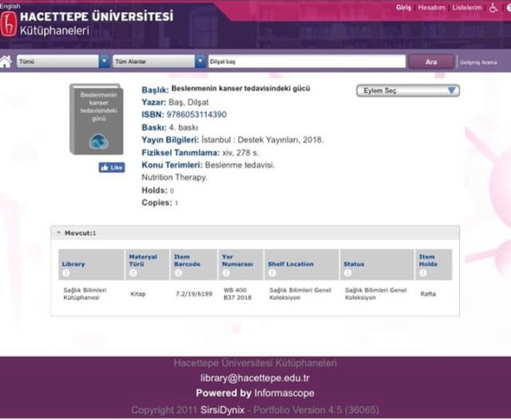Sort the Shelf Location column icon

pyautogui.click(x=272, y=273)
